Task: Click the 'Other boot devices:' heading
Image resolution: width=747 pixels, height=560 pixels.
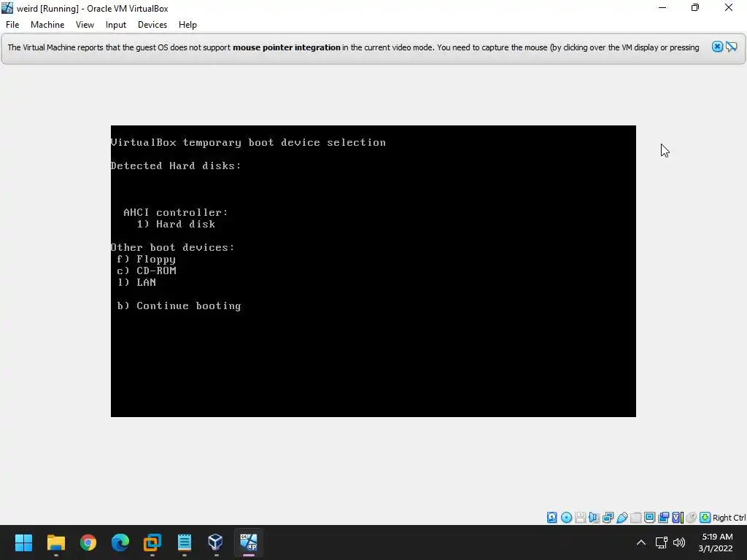Action: click(x=172, y=247)
